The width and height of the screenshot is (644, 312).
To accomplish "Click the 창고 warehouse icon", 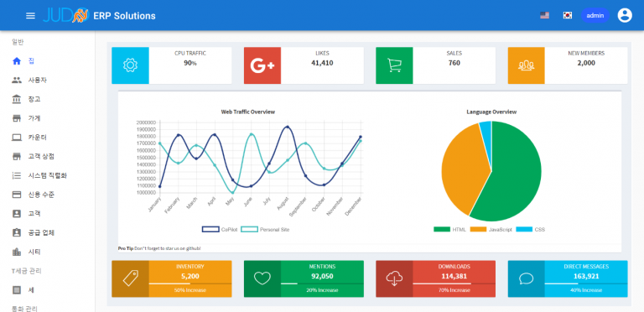I will tap(17, 99).
